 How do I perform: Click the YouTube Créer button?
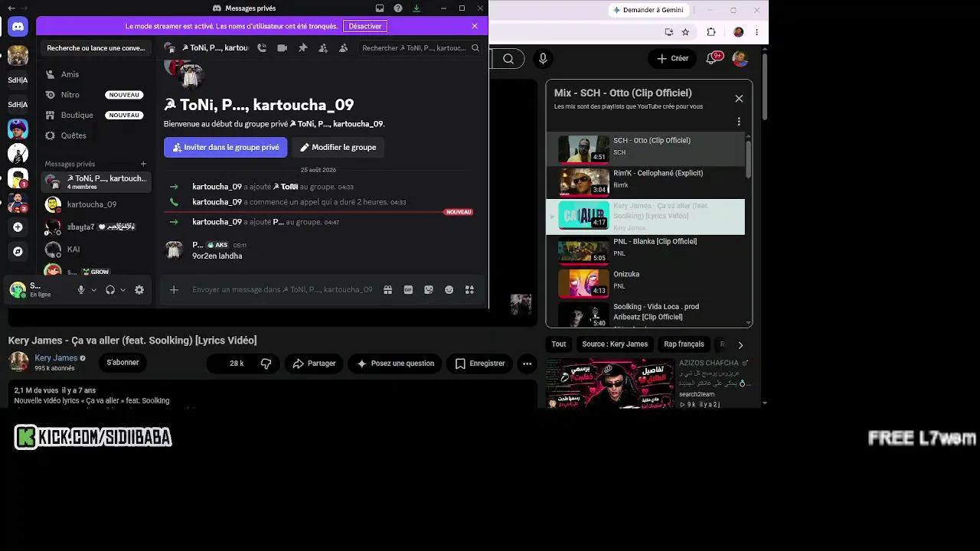(673, 58)
